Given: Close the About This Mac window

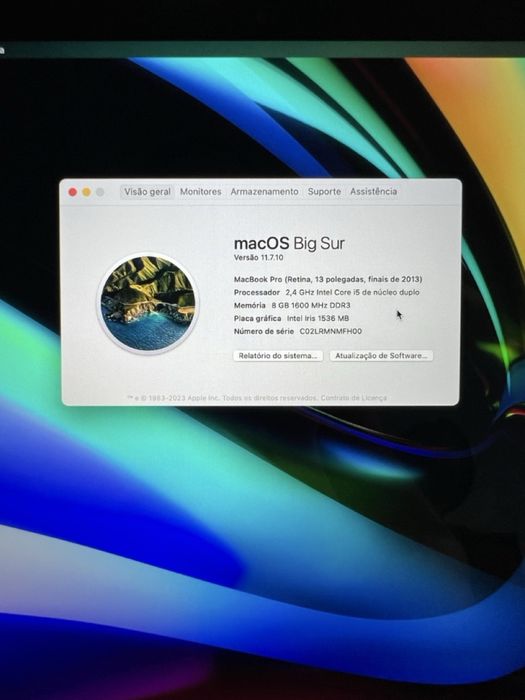Looking at the screenshot, I should pyautogui.click(x=72, y=192).
